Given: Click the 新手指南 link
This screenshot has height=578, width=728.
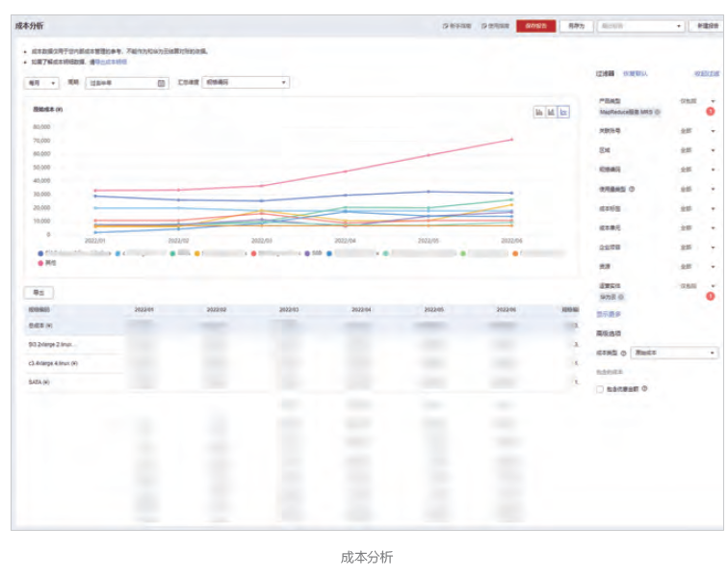Looking at the screenshot, I should pos(456,26).
